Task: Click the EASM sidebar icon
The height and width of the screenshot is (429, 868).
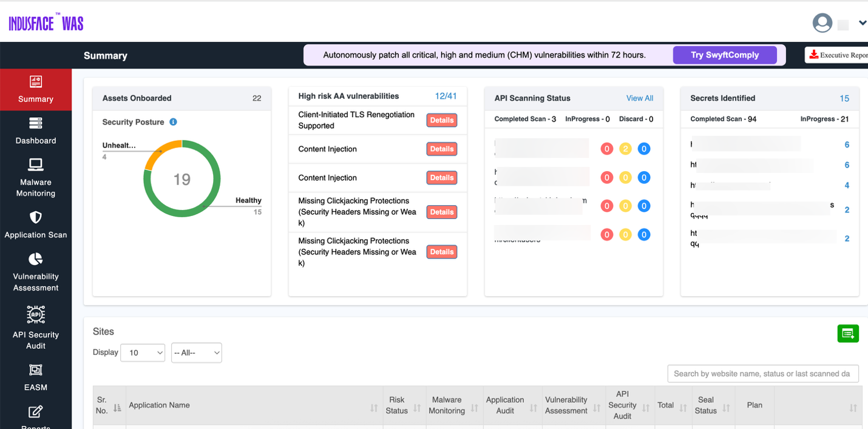Action: pyautogui.click(x=36, y=370)
